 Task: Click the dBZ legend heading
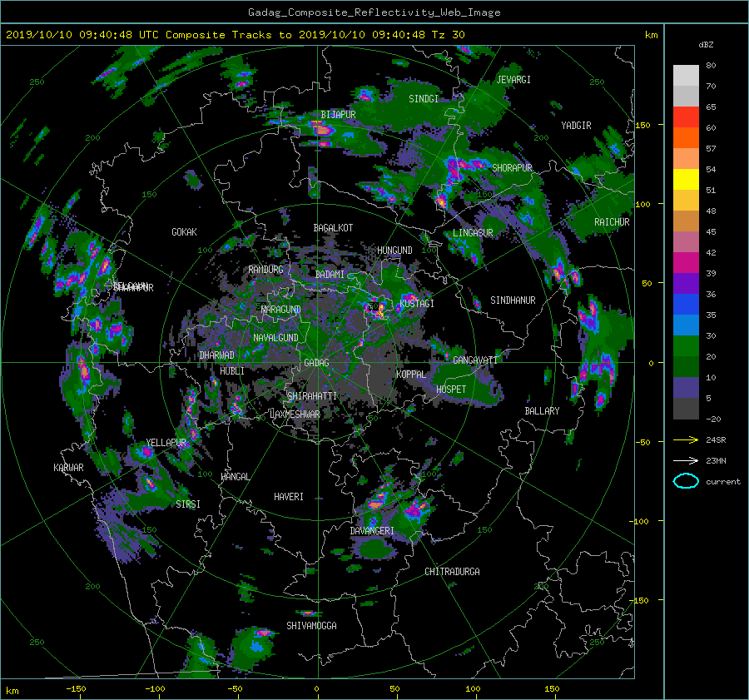click(706, 45)
